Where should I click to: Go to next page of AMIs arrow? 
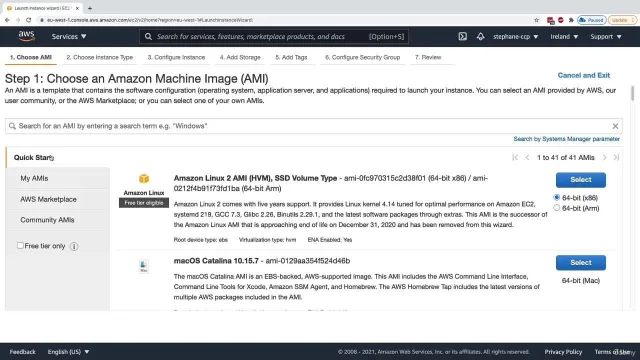tap(604, 158)
